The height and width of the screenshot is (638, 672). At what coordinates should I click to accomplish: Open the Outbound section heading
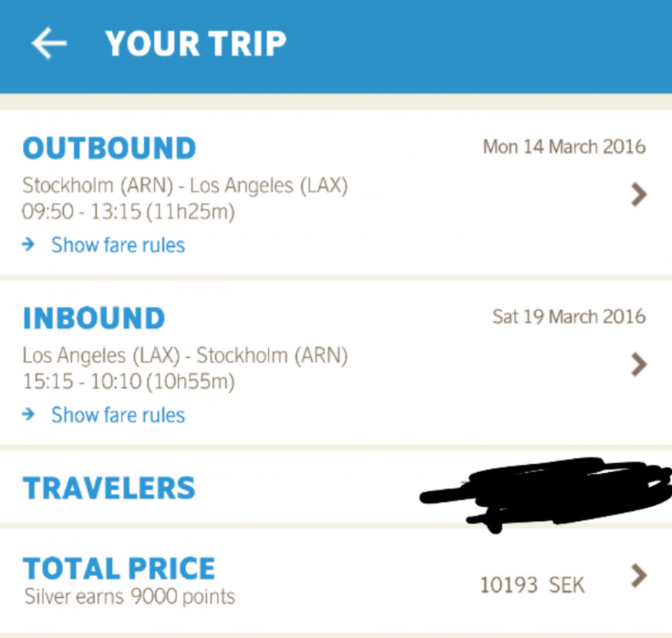coord(109,148)
